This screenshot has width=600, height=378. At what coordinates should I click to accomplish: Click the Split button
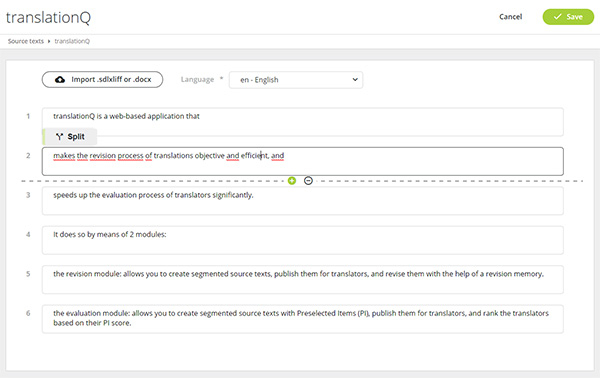click(x=69, y=137)
